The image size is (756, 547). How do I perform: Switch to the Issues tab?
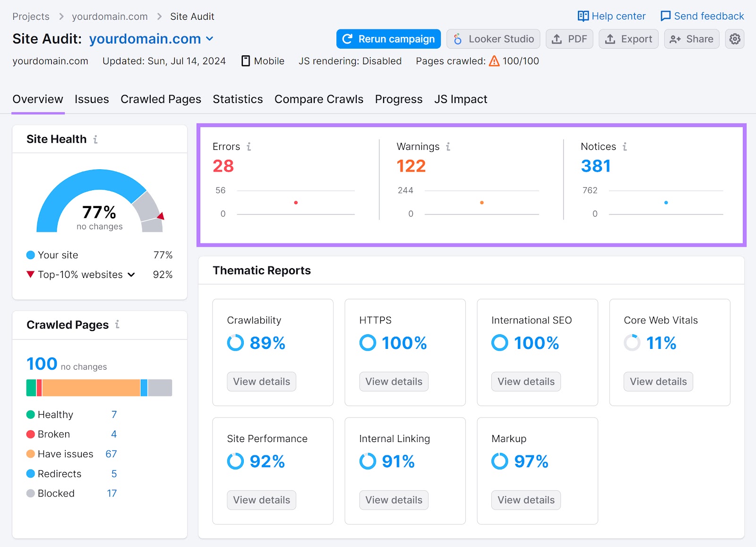coord(92,99)
